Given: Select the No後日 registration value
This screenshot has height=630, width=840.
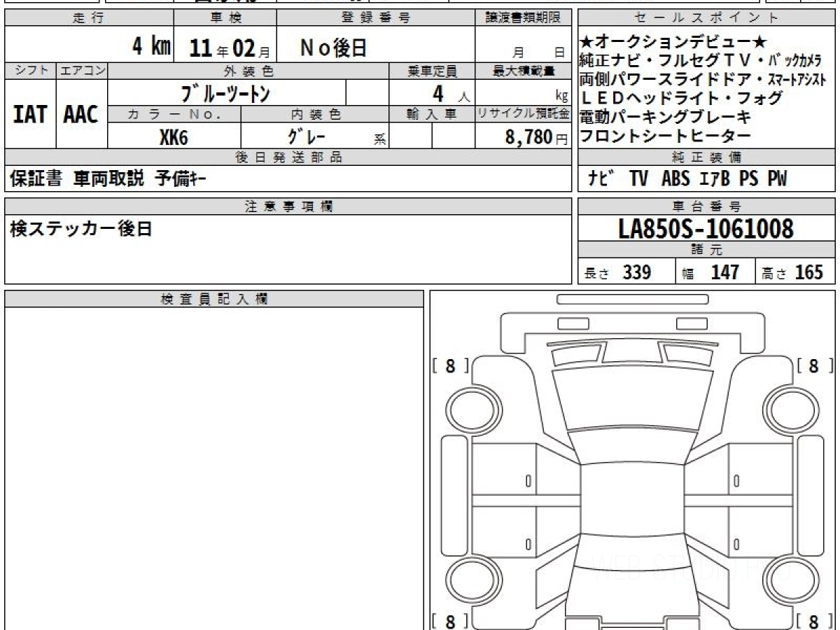Looking at the screenshot, I should [x=334, y=48].
